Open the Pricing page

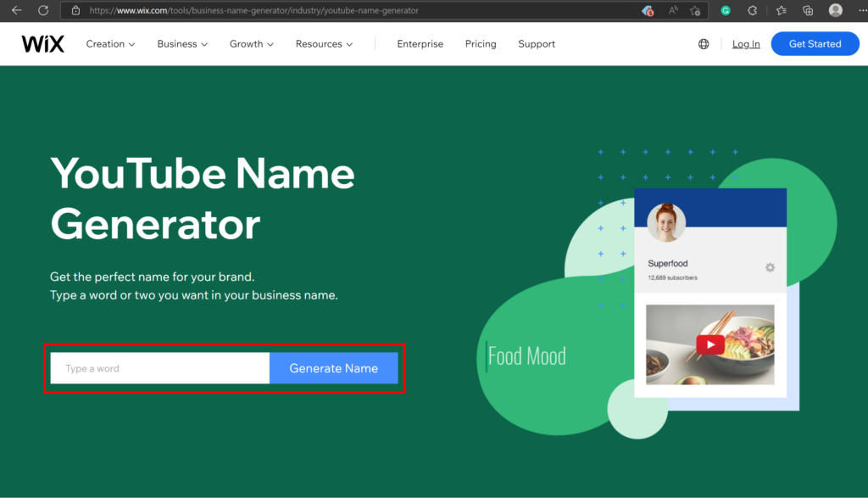pyautogui.click(x=481, y=44)
